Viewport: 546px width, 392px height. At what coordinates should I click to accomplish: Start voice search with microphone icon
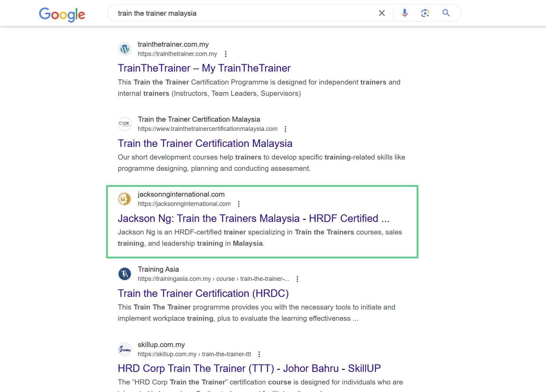click(x=404, y=13)
